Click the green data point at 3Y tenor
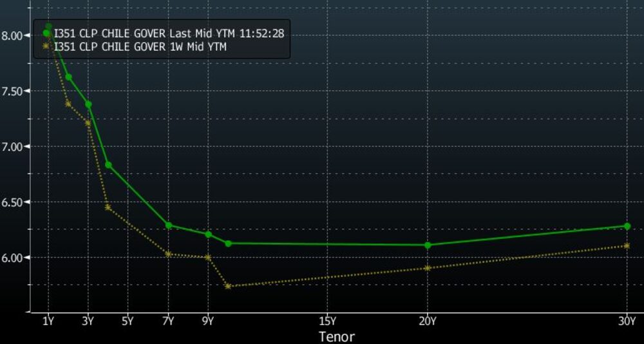 click(88, 104)
